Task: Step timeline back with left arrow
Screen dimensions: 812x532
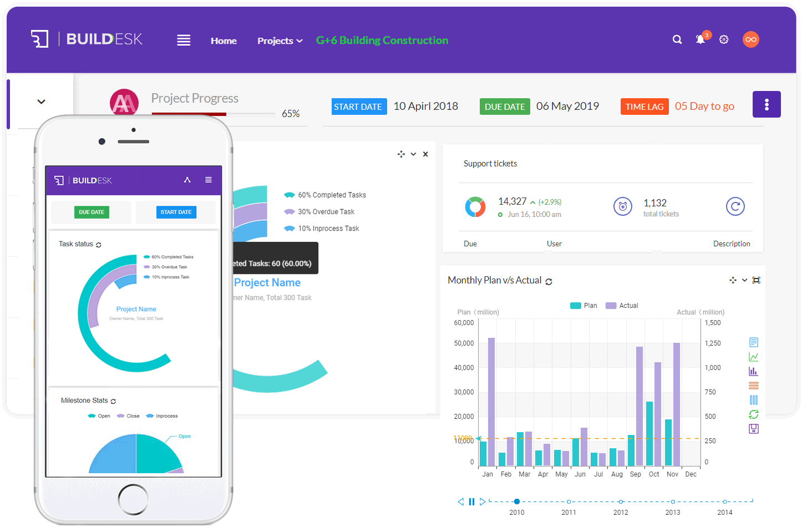Action: (x=460, y=501)
